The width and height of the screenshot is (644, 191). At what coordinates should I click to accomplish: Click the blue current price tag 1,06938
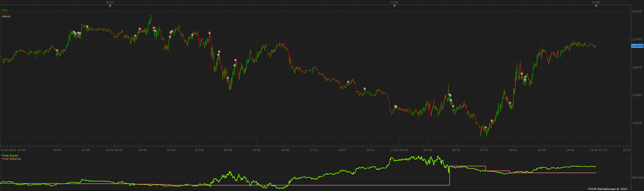637,46
